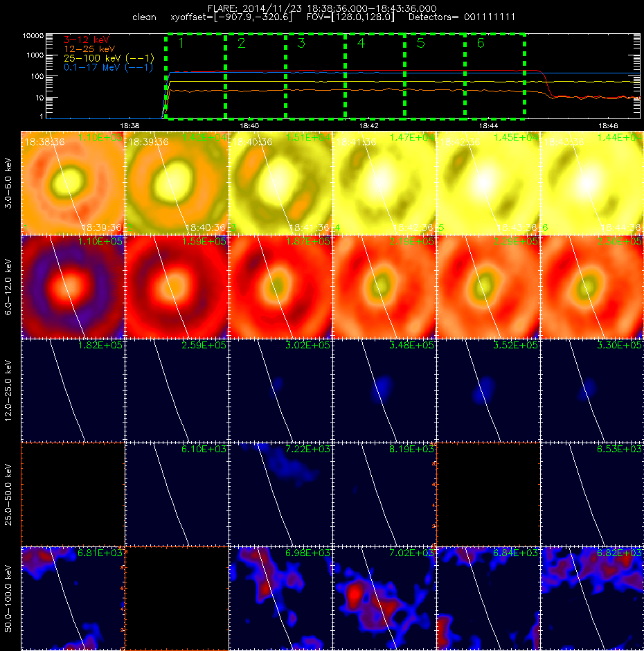
Task: Click the 18:42 time axis label
Action: coord(368,125)
